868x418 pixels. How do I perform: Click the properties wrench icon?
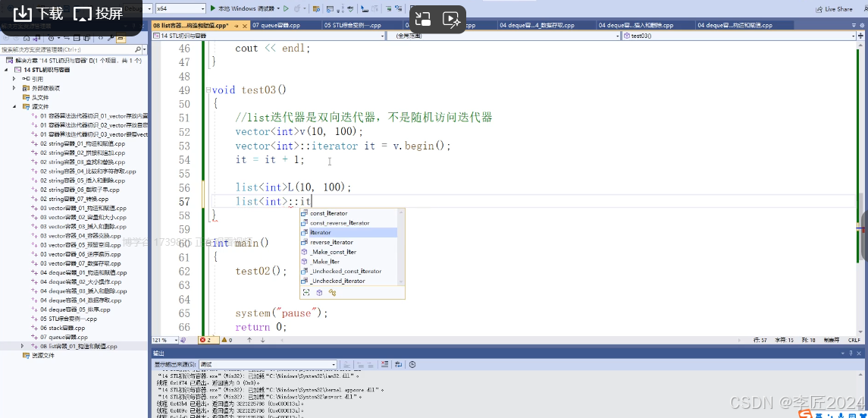[111, 38]
